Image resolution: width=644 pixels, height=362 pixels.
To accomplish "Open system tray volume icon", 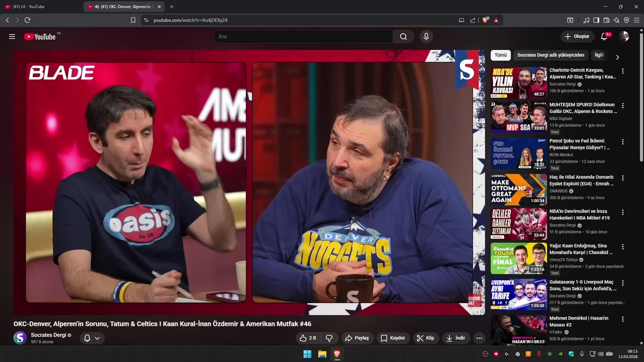I will [x=600, y=354].
